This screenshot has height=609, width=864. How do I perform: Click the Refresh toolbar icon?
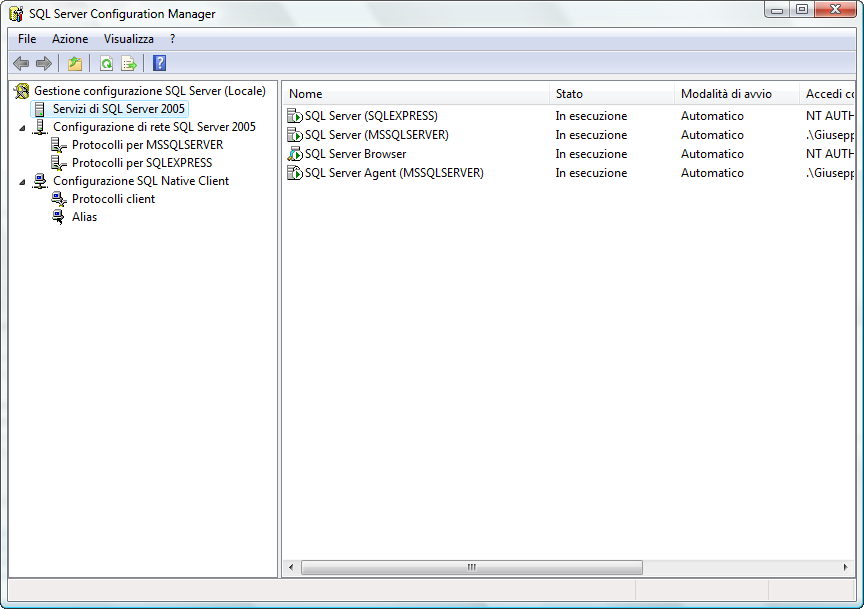click(106, 63)
